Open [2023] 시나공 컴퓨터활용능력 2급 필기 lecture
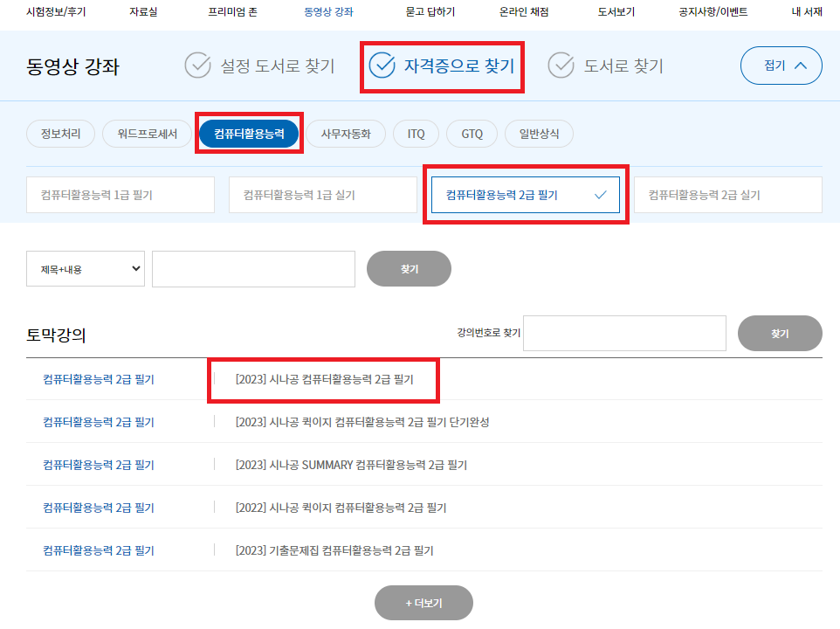 click(325, 379)
